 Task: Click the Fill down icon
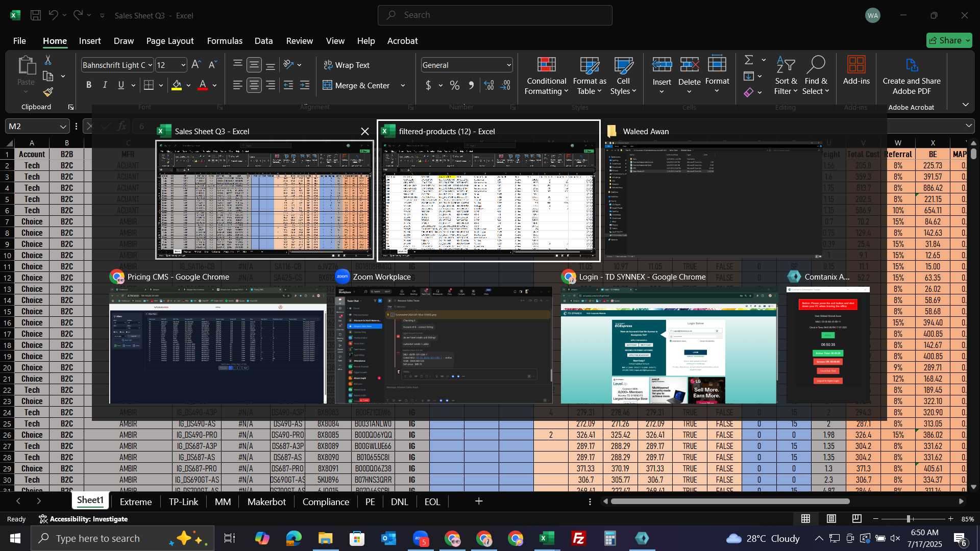(x=749, y=76)
